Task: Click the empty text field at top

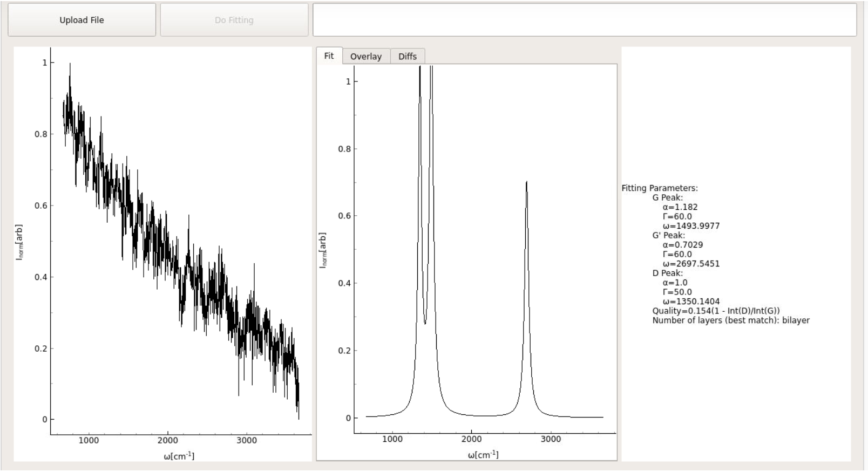Action: pyautogui.click(x=585, y=20)
